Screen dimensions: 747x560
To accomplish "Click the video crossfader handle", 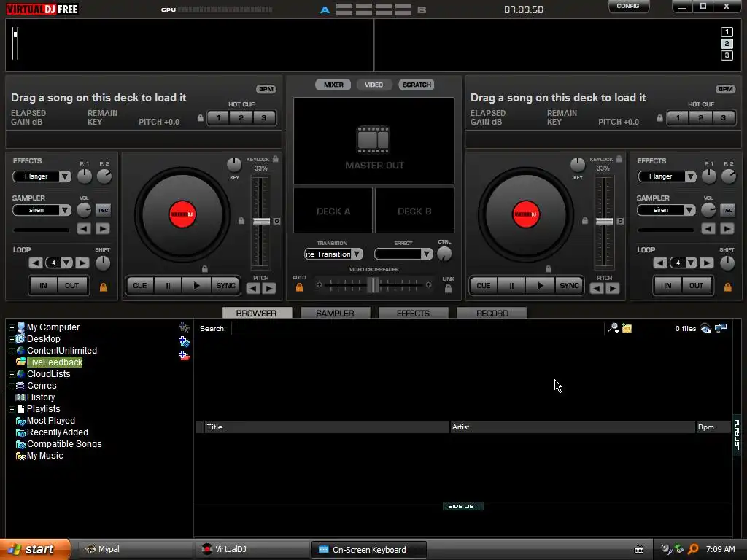I will click(375, 285).
